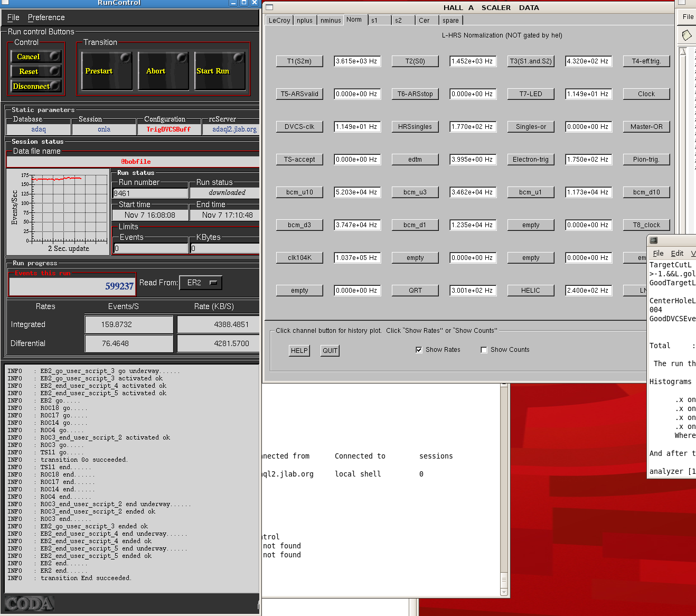696x616 pixels.
Task: Click the Events limit input field
Action: [x=151, y=248]
